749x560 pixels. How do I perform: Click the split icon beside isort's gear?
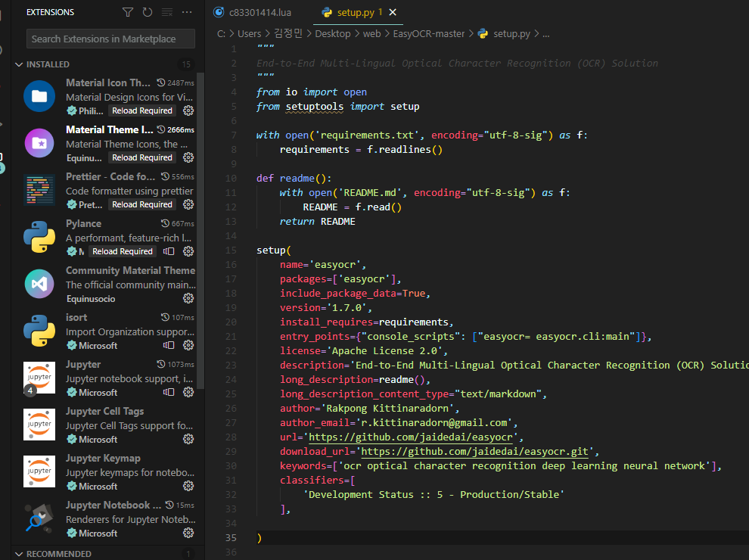[x=169, y=345]
